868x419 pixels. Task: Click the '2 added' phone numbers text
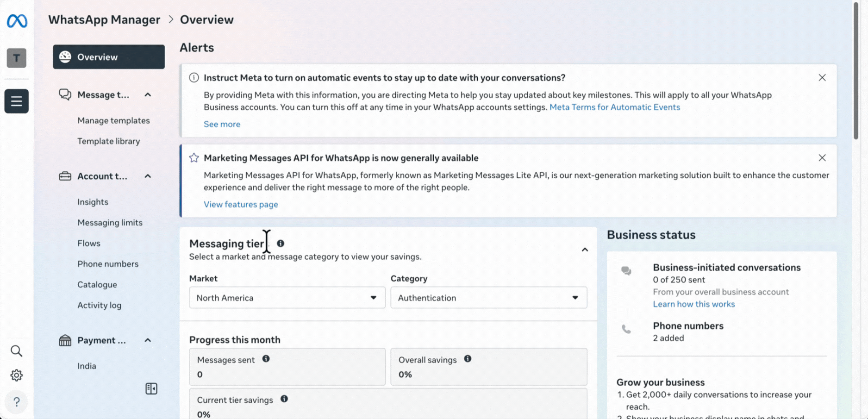[668, 338]
